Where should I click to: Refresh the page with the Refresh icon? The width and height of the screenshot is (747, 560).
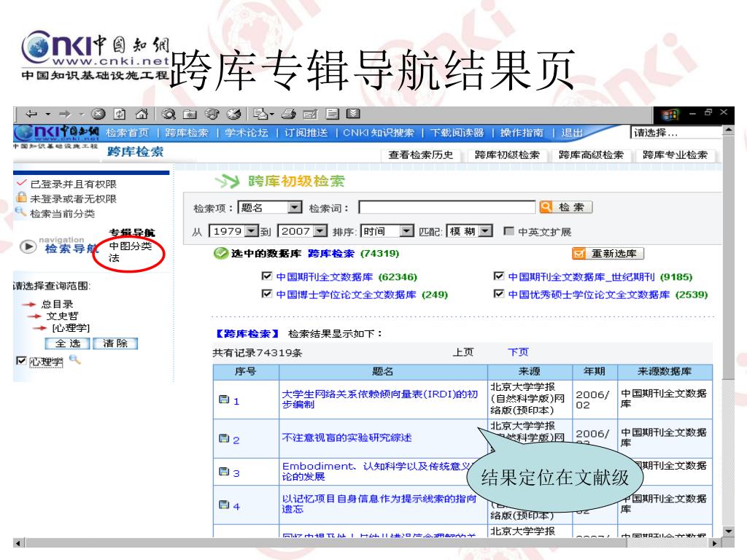click(x=120, y=114)
